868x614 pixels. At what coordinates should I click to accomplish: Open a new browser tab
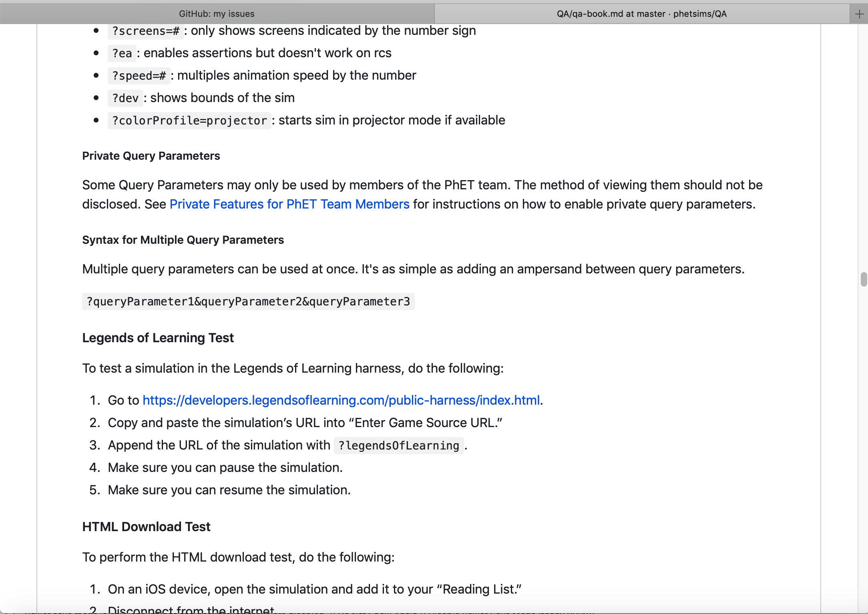(858, 13)
